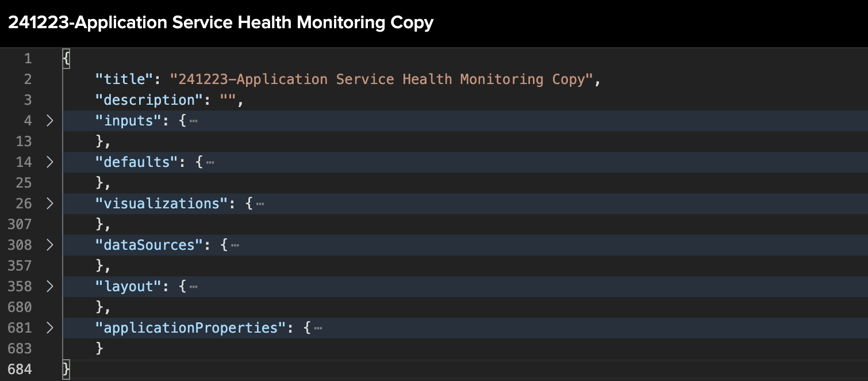Expand the collapsed "visualizations" object
The width and height of the screenshot is (868, 381).
(49, 204)
